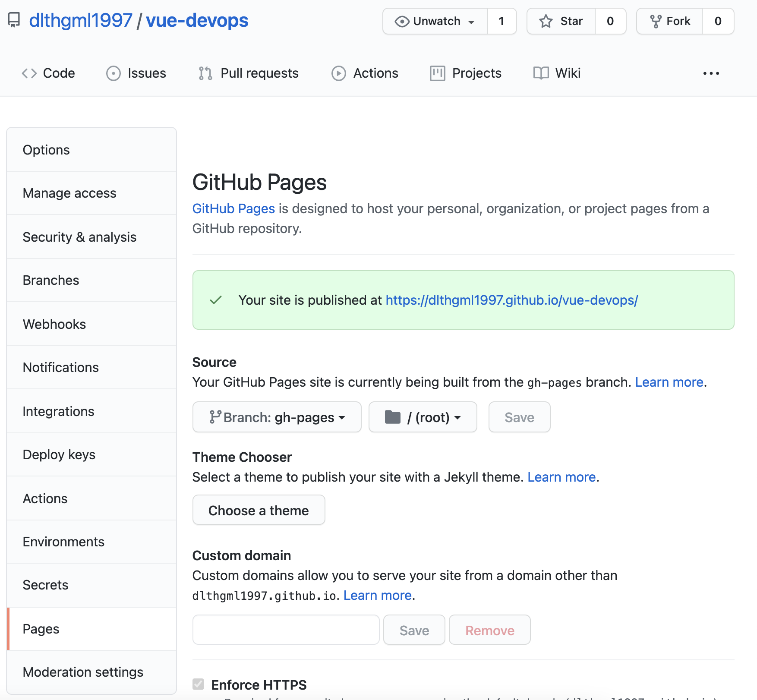The image size is (757, 700).
Task: Click Save for custom domain
Action: coord(414,630)
